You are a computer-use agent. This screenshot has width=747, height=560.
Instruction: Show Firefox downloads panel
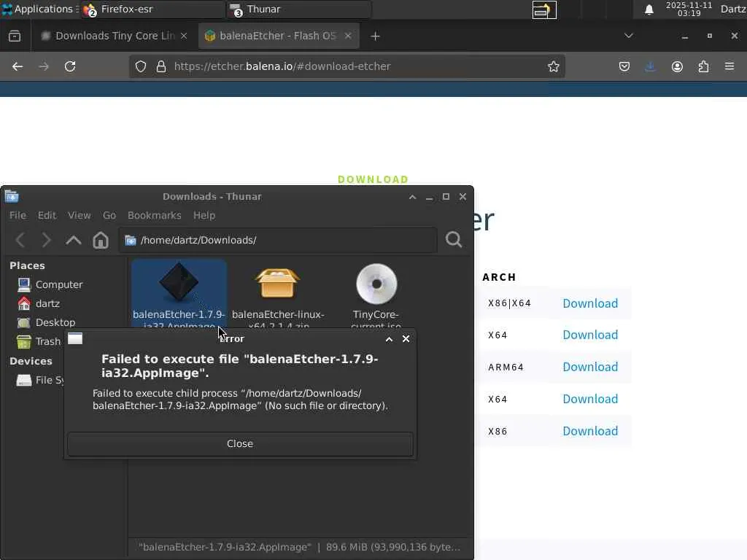click(x=650, y=66)
